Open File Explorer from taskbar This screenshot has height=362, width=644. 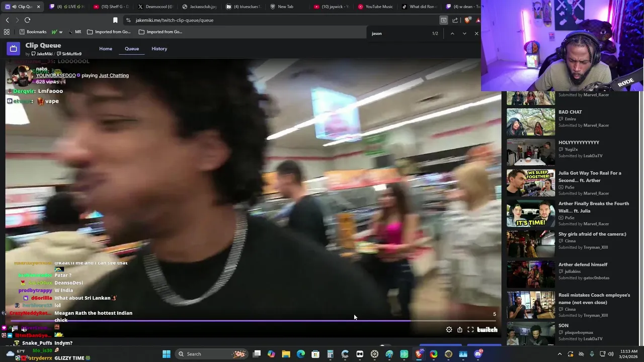pyautogui.click(x=286, y=354)
